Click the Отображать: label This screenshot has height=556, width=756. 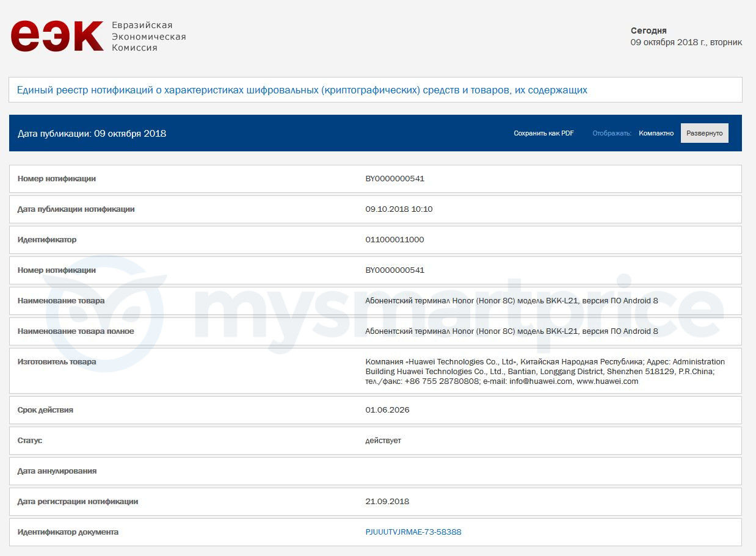point(612,133)
